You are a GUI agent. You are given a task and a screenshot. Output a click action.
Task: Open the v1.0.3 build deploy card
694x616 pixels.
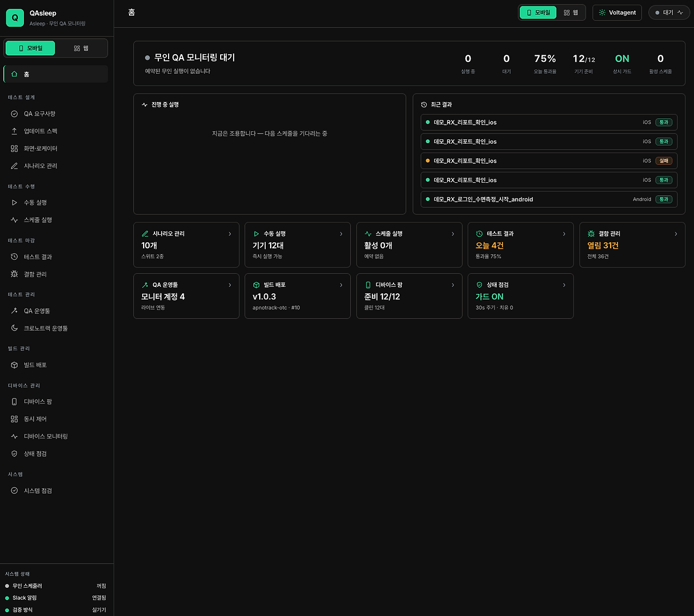pyautogui.click(x=298, y=296)
